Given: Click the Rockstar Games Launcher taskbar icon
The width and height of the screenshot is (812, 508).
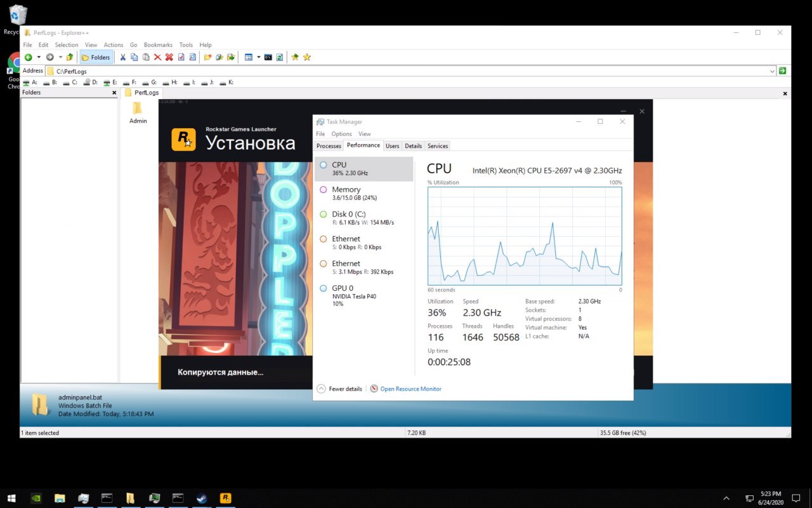Looking at the screenshot, I should point(225,498).
